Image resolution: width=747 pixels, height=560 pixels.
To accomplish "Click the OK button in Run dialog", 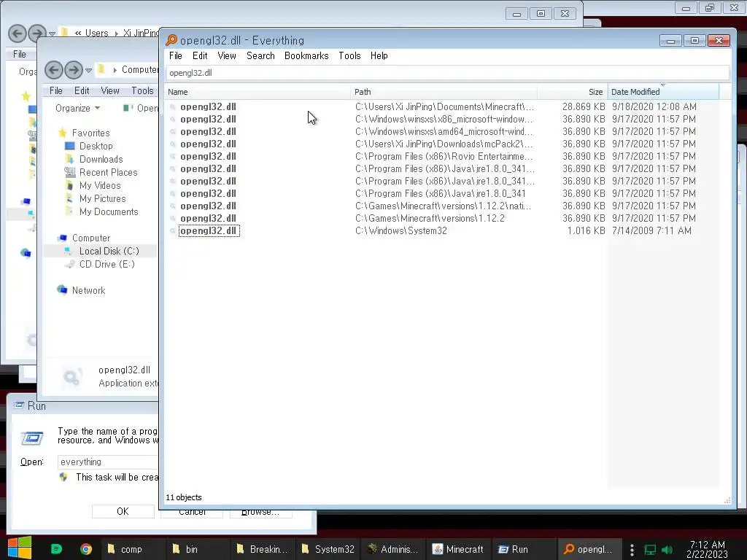I will pos(123,511).
